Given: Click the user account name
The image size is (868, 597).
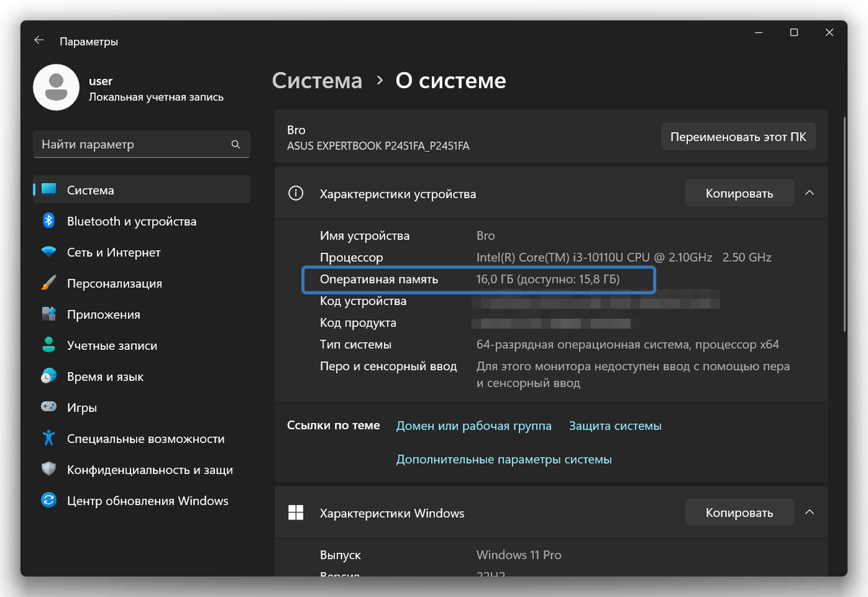Looking at the screenshot, I should pyautogui.click(x=101, y=81).
